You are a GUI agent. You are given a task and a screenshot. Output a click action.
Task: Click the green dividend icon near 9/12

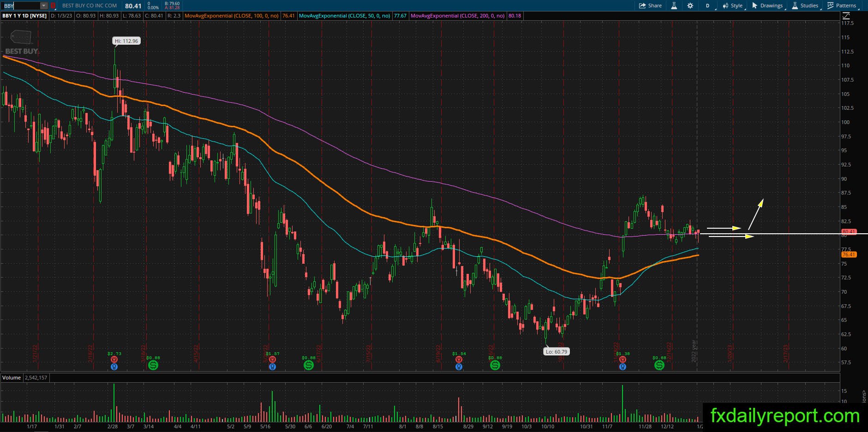coord(495,365)
